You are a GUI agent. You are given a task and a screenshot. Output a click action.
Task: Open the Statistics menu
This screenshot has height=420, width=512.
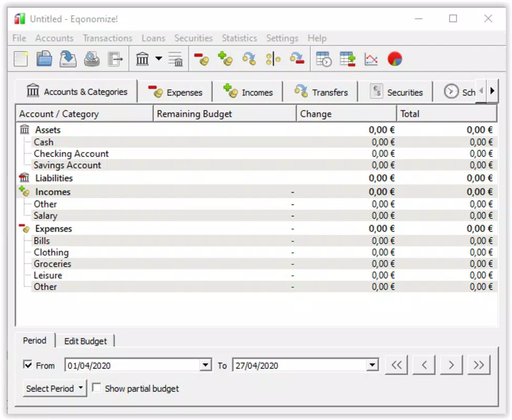239,38
